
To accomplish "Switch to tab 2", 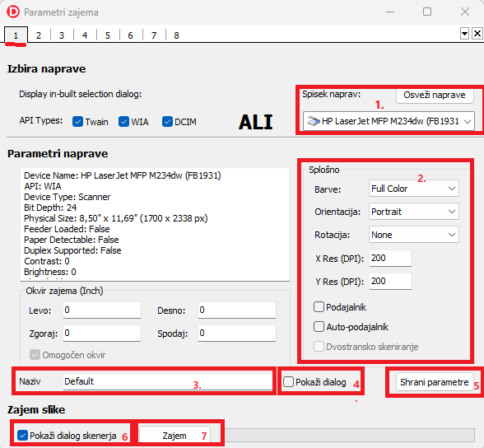I will 39,35.
